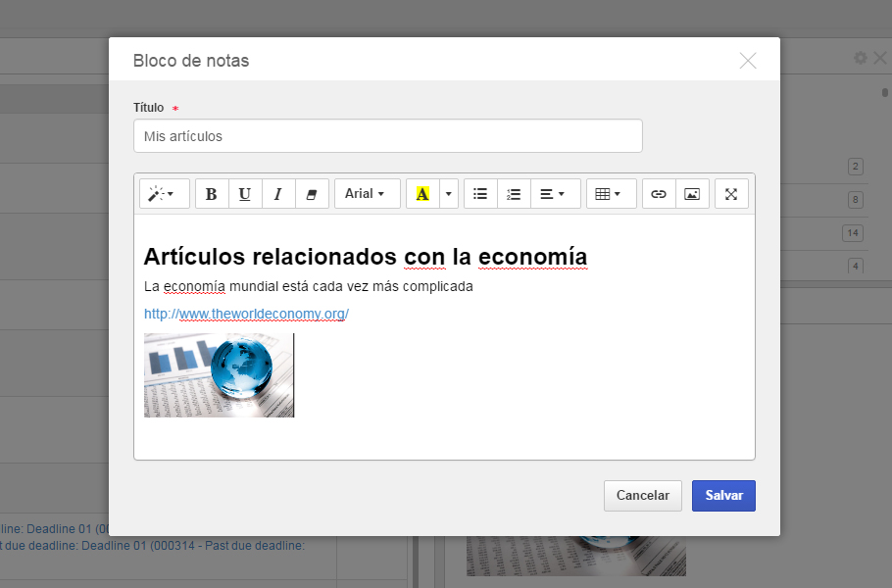The width and height of the screenshot is (892, 588).
Task: Click the heading Artículos relacionados con la economía
Action: click(x=366, y=257)
